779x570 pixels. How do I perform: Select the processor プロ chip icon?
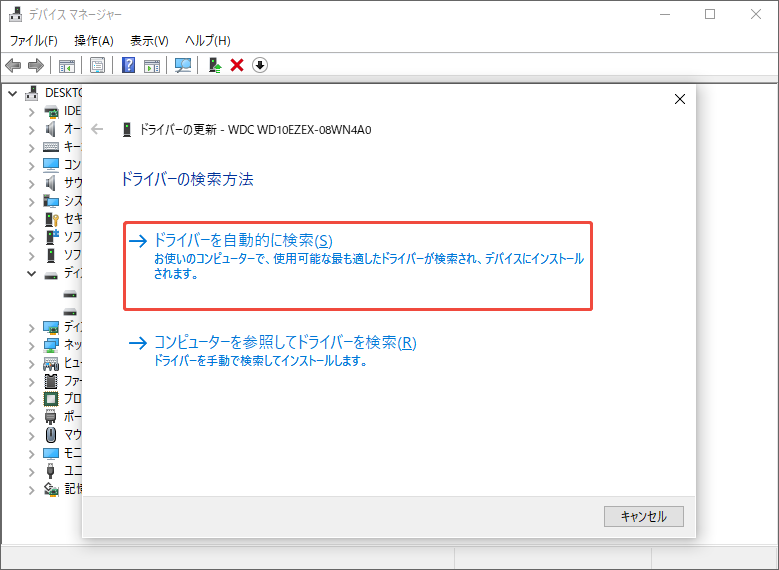[x=51, y=399]
